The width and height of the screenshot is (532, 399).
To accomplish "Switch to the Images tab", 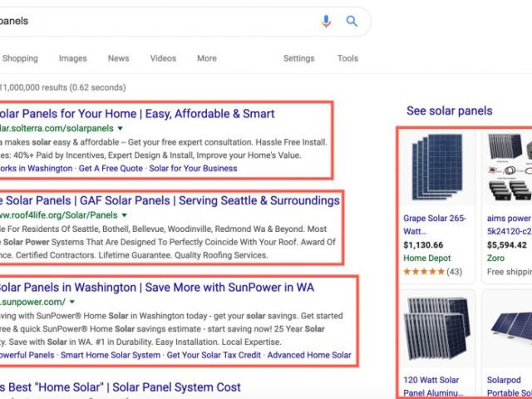I will point(73,58).
